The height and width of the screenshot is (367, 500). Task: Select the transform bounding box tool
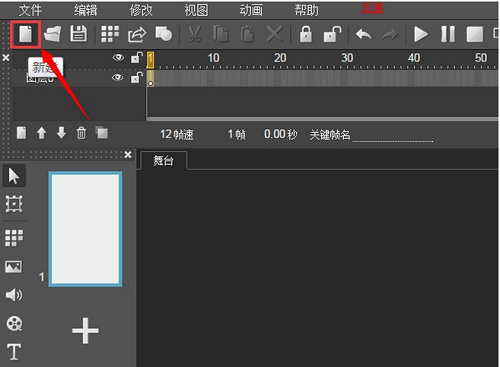pyautogui.click(x=14, y=204)
